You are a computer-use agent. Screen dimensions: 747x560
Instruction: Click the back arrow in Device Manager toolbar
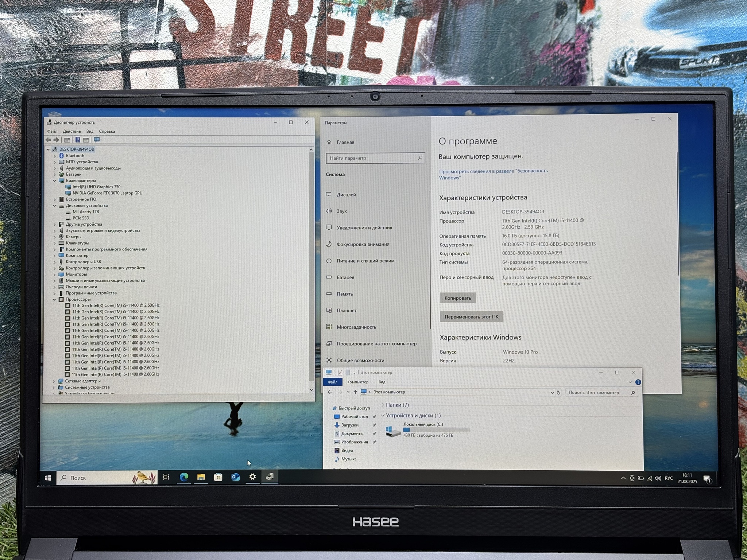pyautogui.click(x=49, y=140)
